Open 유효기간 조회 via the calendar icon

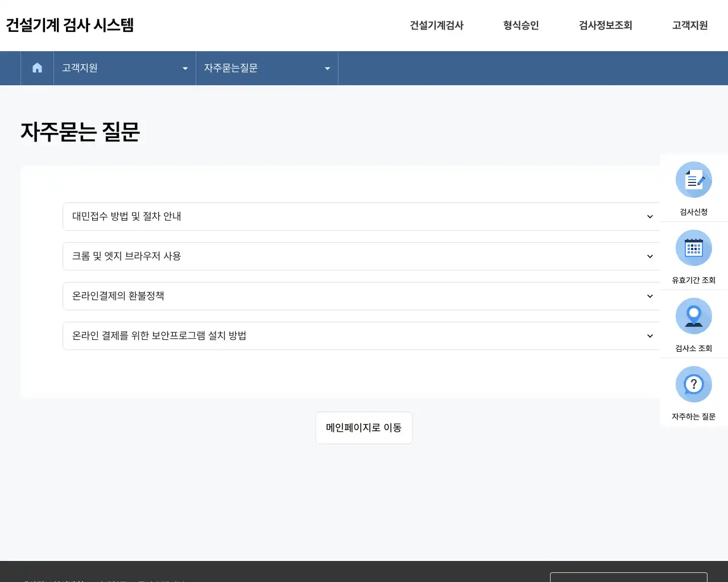coord(693,248)
